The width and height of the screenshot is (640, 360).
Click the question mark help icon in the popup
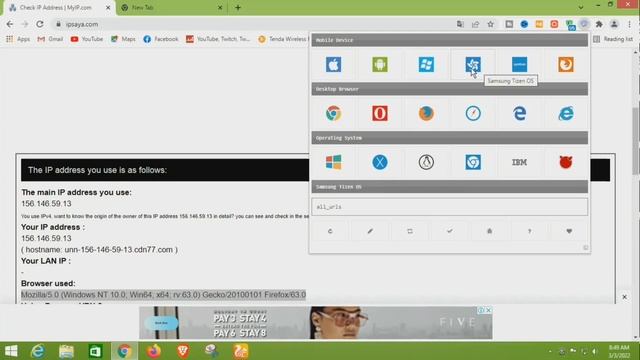point(529,231)
